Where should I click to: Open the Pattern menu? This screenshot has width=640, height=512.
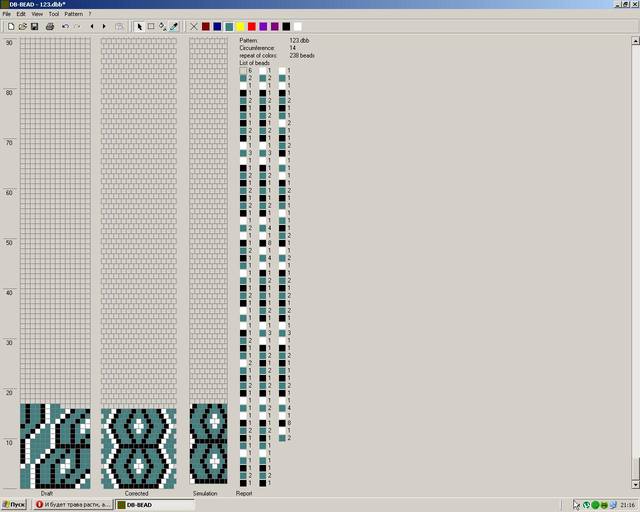(73, 14)
